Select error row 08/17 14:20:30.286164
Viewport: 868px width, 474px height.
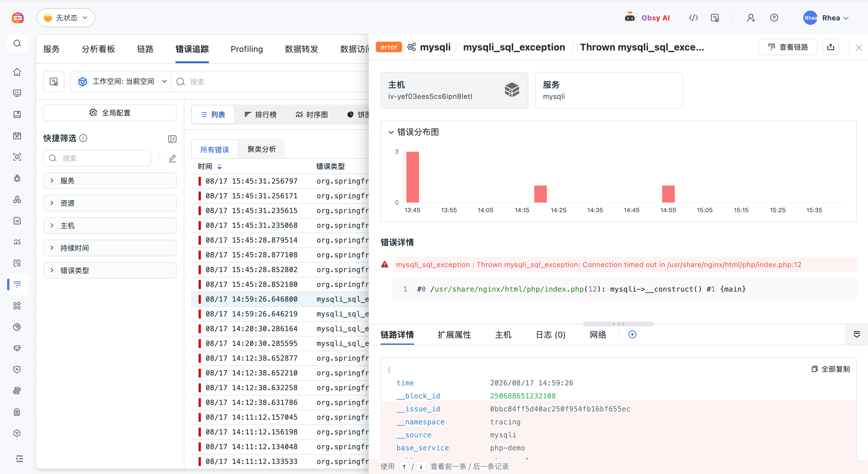[x=280, y=328]
